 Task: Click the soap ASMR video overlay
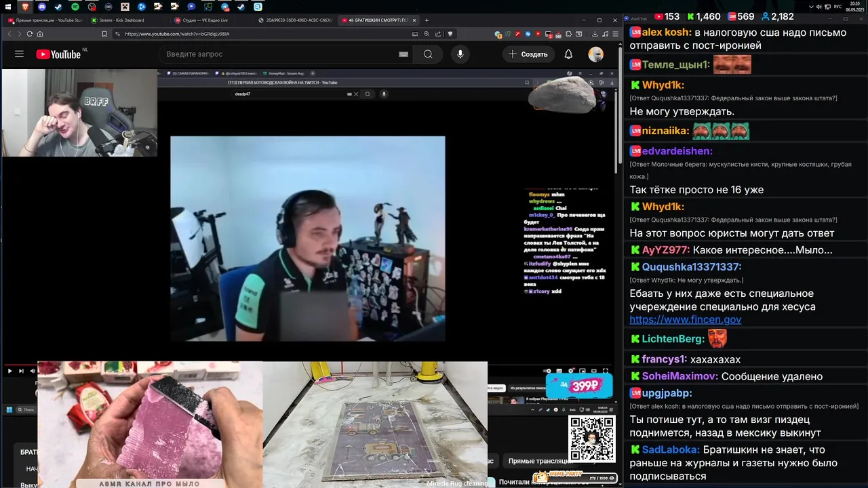tap(150, 425)
